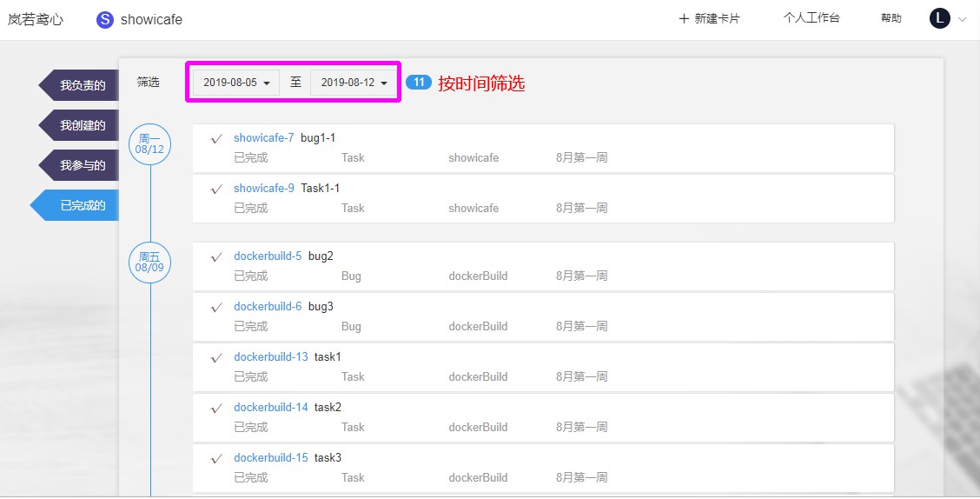Expand the user menu chevron beside the avatar
Viewport: 980px width, 499px height.
point(962,19)
